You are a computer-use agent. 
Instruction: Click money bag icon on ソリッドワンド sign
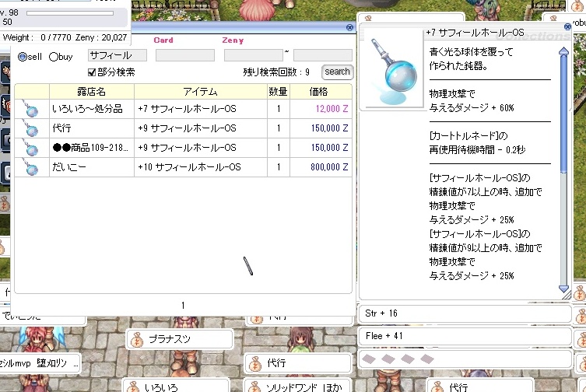pyautogui.click(x=255, y=387)
